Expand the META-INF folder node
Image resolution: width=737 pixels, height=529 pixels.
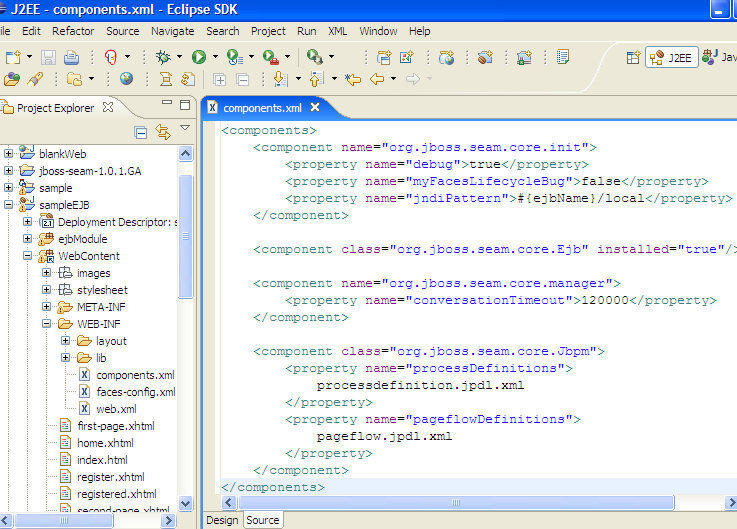46,307
